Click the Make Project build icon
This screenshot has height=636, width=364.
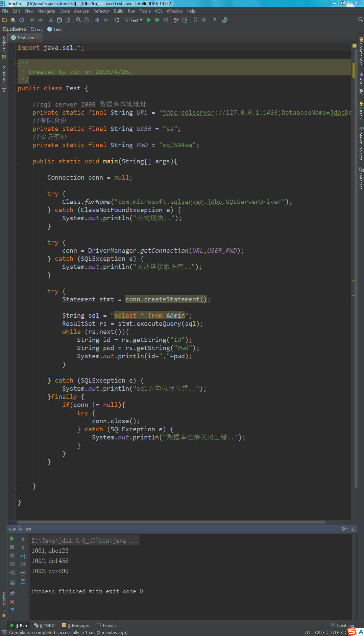point(117,20)
